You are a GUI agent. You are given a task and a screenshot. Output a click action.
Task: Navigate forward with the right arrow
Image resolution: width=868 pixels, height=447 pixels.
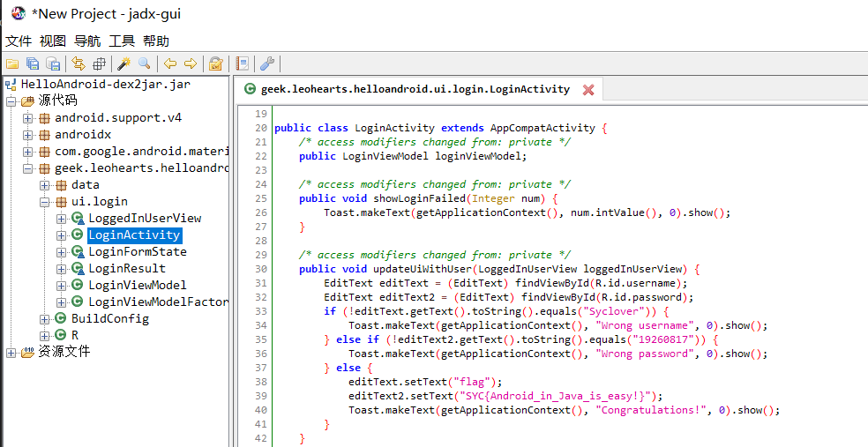190,63
